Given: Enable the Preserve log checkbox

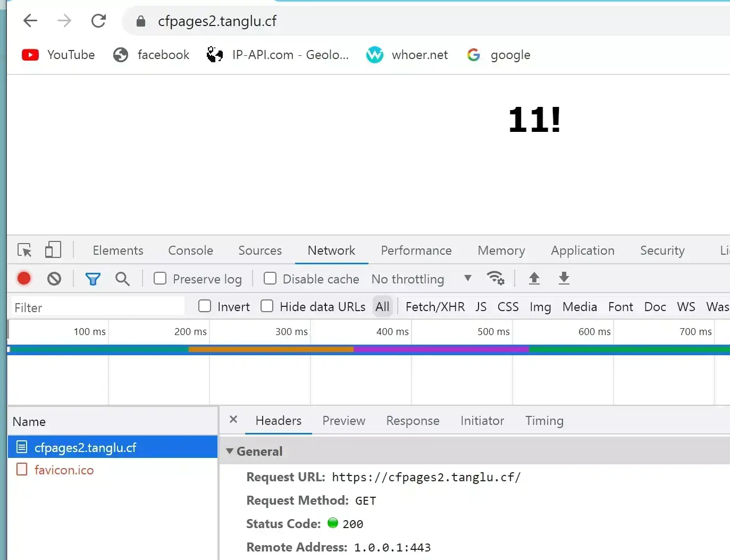Looking at the screenshot, I should click(160, 278).
